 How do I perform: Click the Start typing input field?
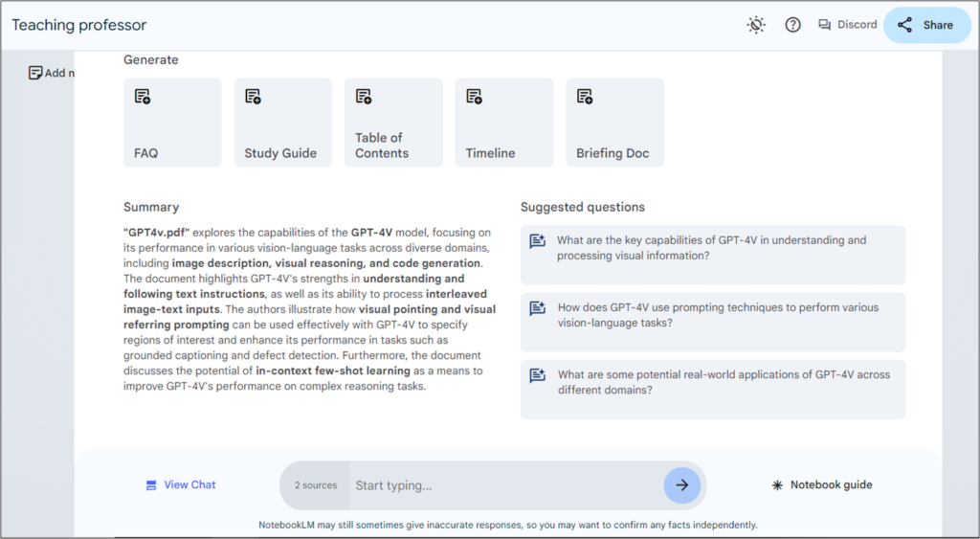pos(506,485)
